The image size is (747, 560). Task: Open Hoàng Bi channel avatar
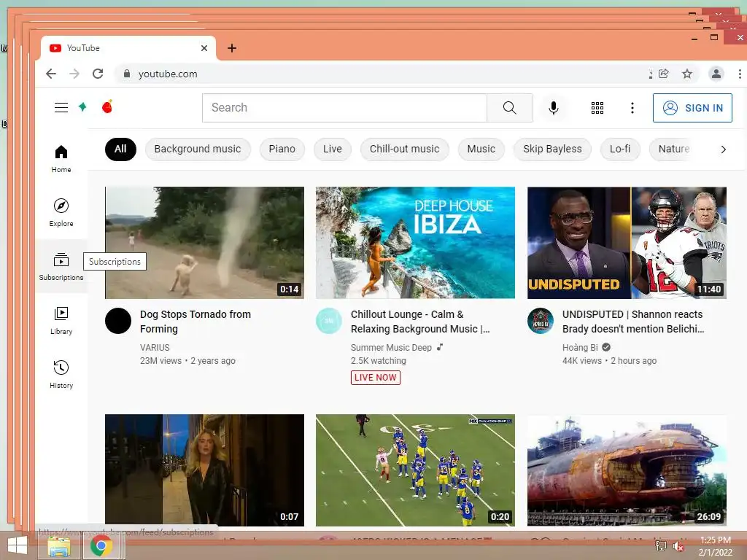point(541,321)
